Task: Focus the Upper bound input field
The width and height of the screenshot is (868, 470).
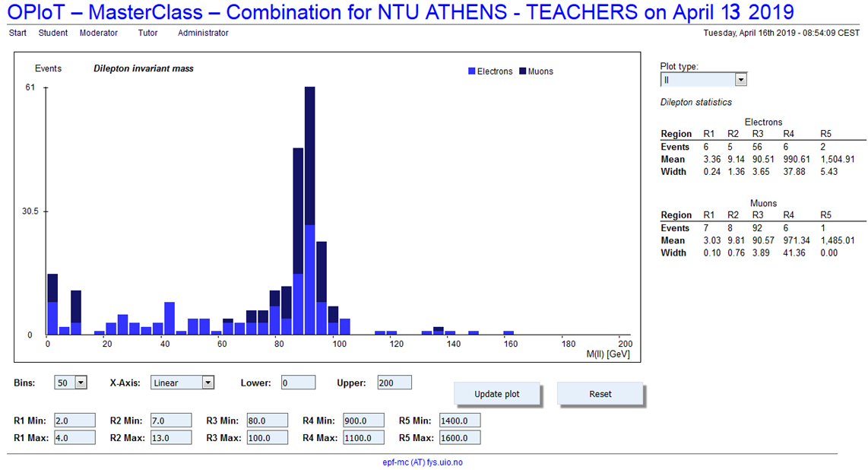Action: point(394,383)
